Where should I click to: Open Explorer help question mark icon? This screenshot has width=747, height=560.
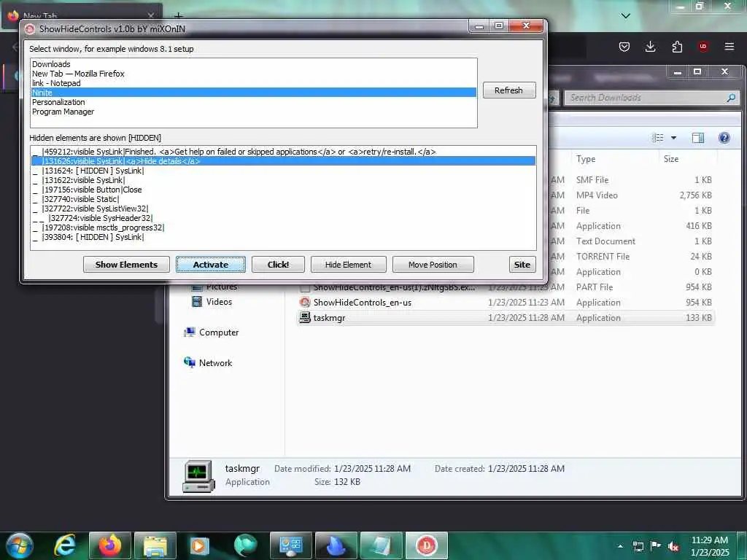pos(724,138)
